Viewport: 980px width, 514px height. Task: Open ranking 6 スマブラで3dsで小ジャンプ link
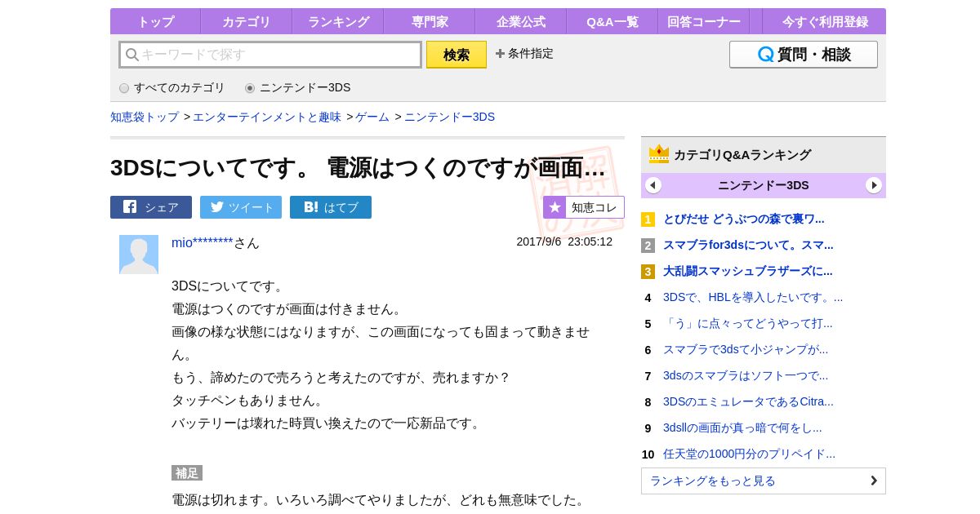click(746, 349)
